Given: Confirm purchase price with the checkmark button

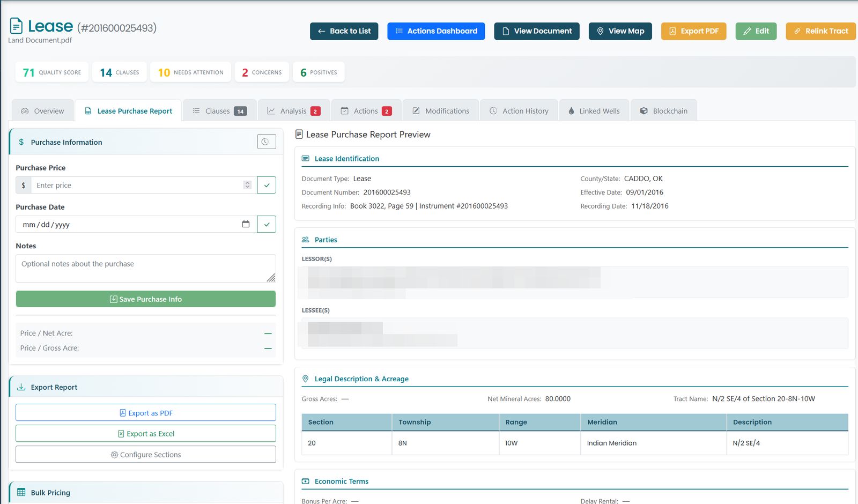Looking at the screenshot, I should pyautogui.click(x=267, y=185).
